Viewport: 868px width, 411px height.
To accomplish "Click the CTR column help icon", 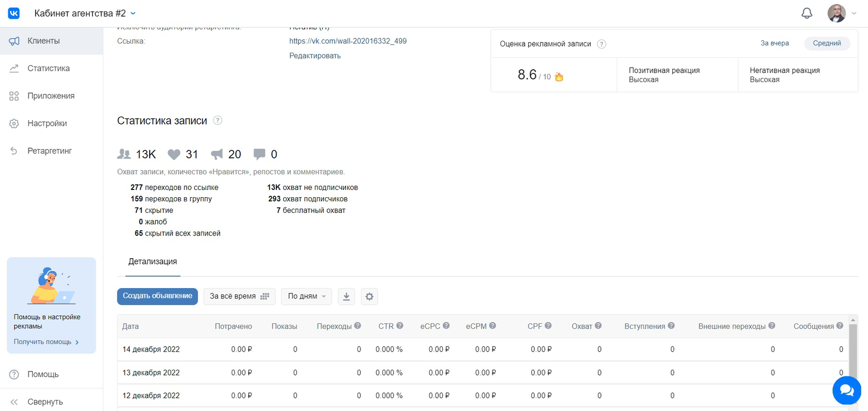I will (400, 326).
